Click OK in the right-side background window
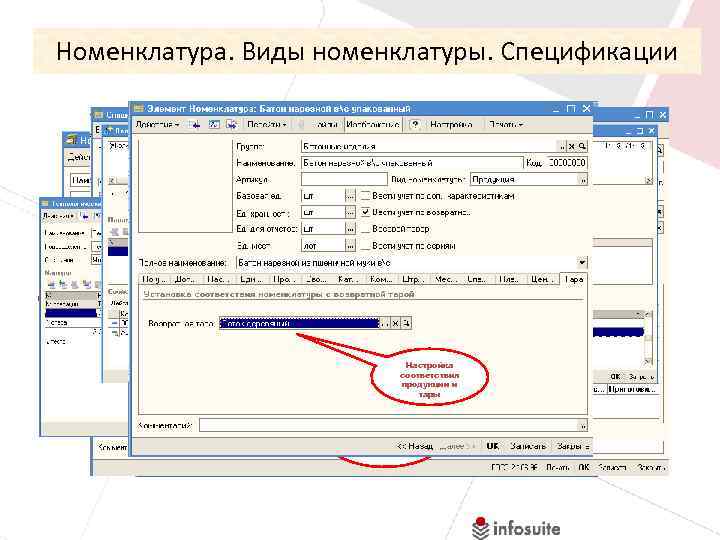The width and height of the screenshot is (720, 540). 615,377
